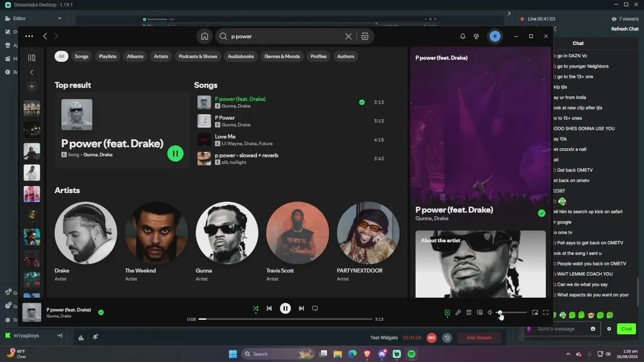Viewport: 644px width, 362px height.
Task: Select the Audiobooks filter chip
Action: pos(240,56)
